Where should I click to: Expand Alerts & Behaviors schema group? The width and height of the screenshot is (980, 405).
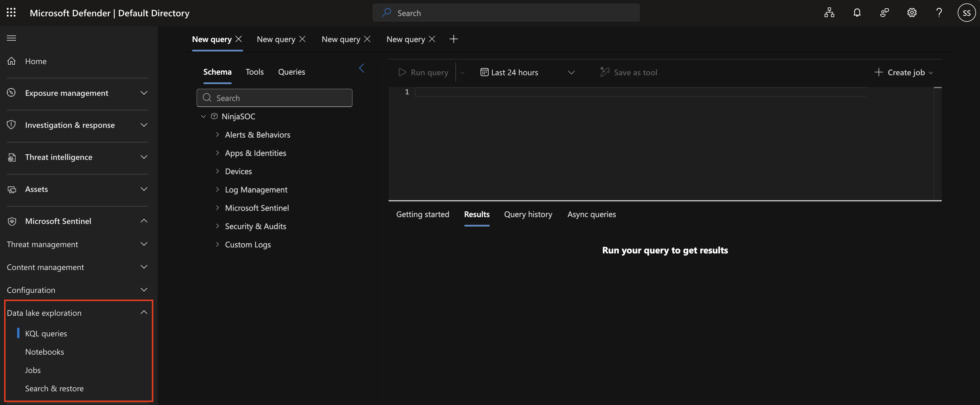(217, 134)
